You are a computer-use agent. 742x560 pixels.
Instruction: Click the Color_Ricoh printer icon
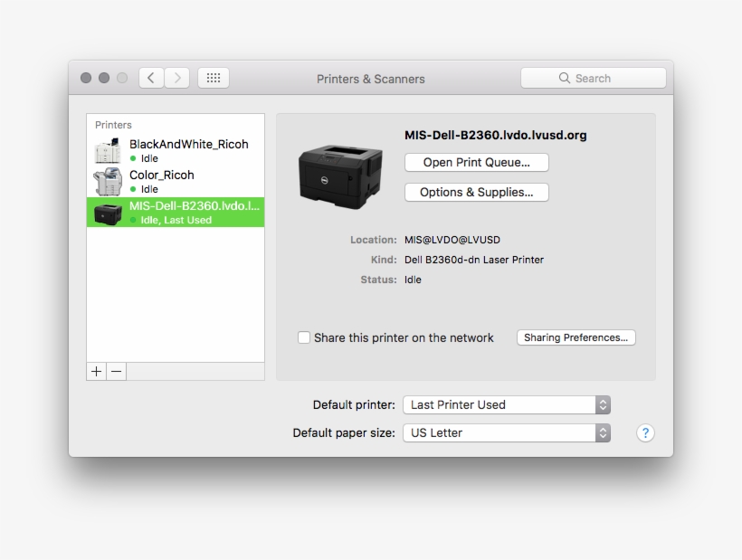click(x=108, y=182)
